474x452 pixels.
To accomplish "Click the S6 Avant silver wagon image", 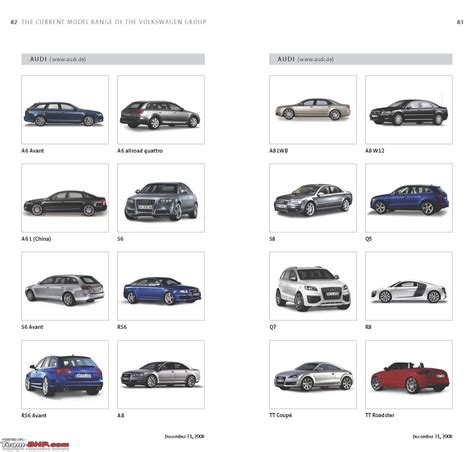I will click(65, 286).
